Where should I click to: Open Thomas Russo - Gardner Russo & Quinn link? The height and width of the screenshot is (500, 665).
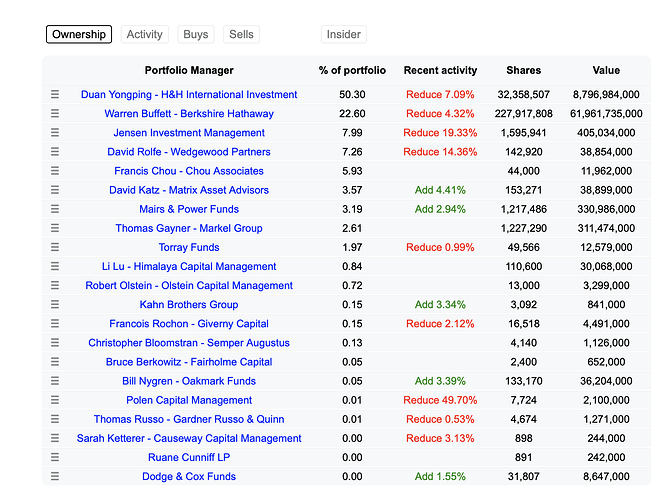coord(189,419)
